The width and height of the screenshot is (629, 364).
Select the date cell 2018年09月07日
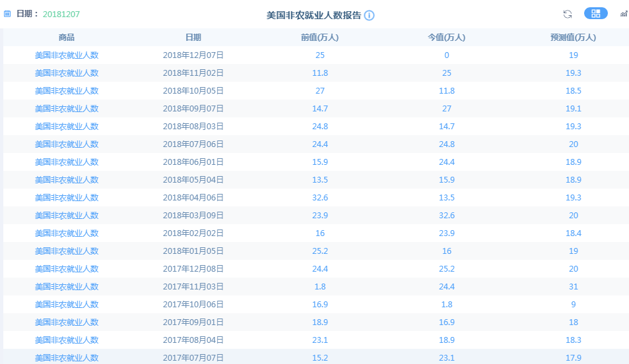(x=193, y=109)
